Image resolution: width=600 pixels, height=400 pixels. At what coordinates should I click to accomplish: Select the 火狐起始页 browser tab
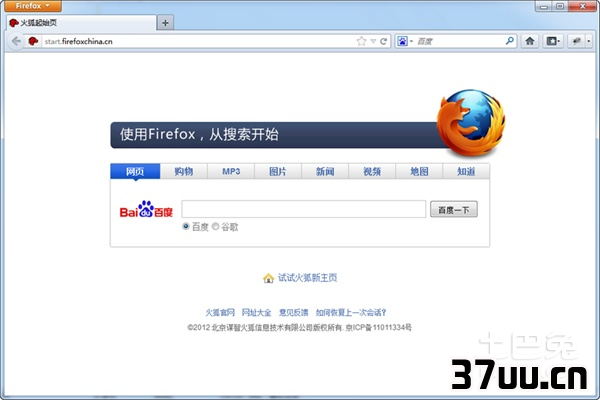(81, 23)
